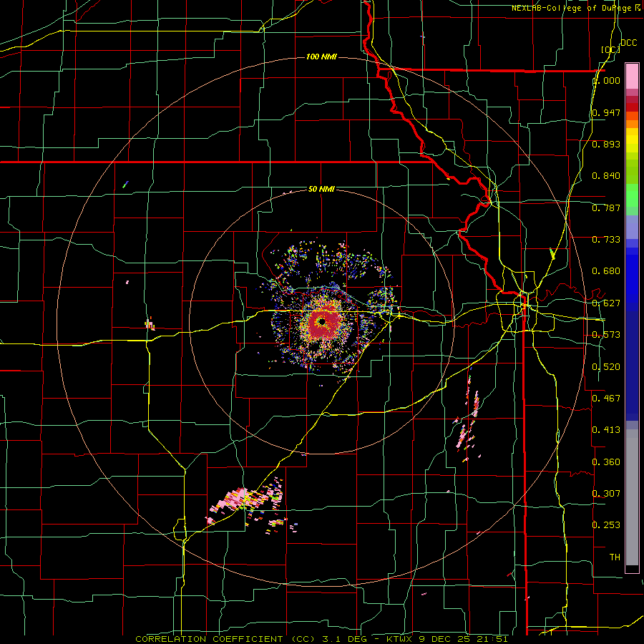Click the 0.627 scale value
Screen dimensions: 644x644
(606, 303)
